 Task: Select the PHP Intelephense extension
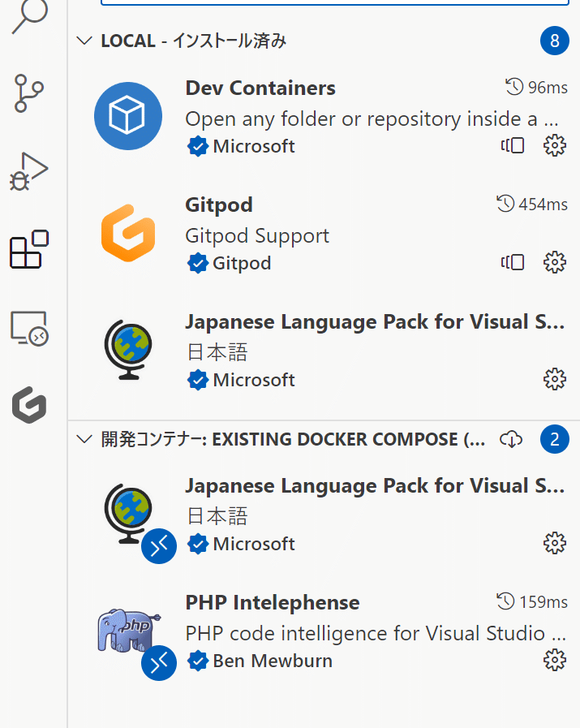(272, 602)
